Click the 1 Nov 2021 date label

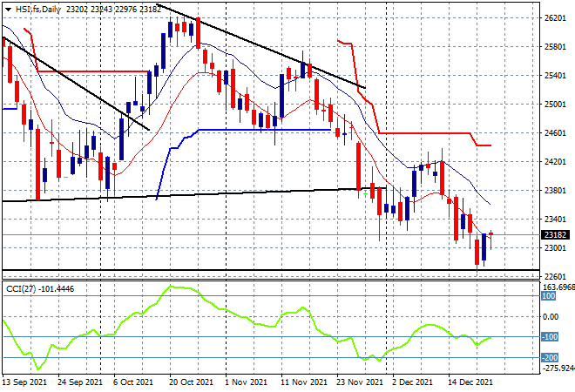click(246, 382)
